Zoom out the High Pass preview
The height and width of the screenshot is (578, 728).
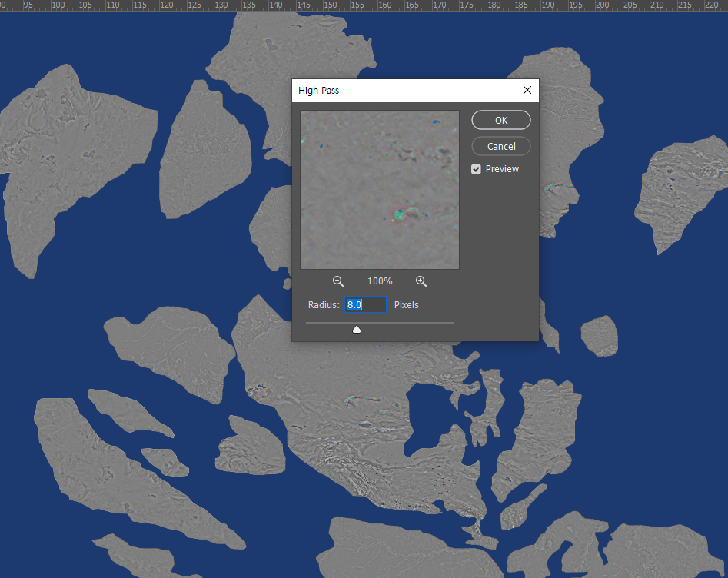click(x=338, y=281)
